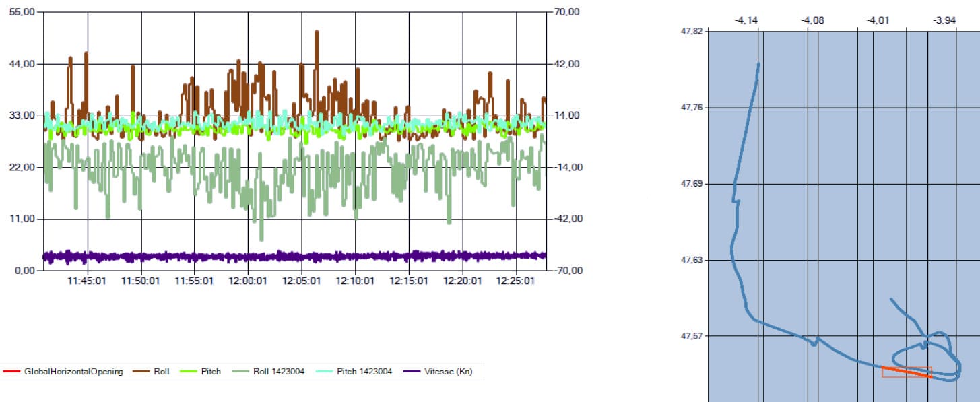980x402 pixels.
Task: Click the 12:00:01 time axis label
Action: (x=248, y=281)
